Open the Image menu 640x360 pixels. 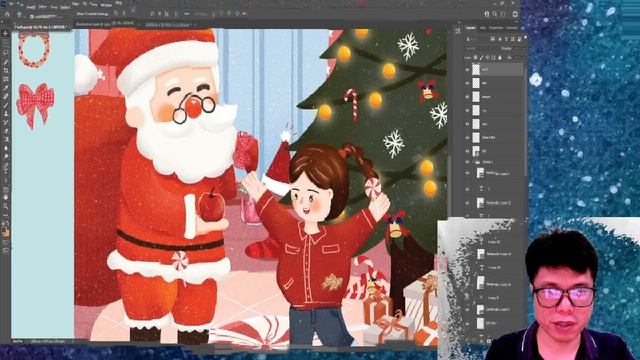(x=31, y=7)
